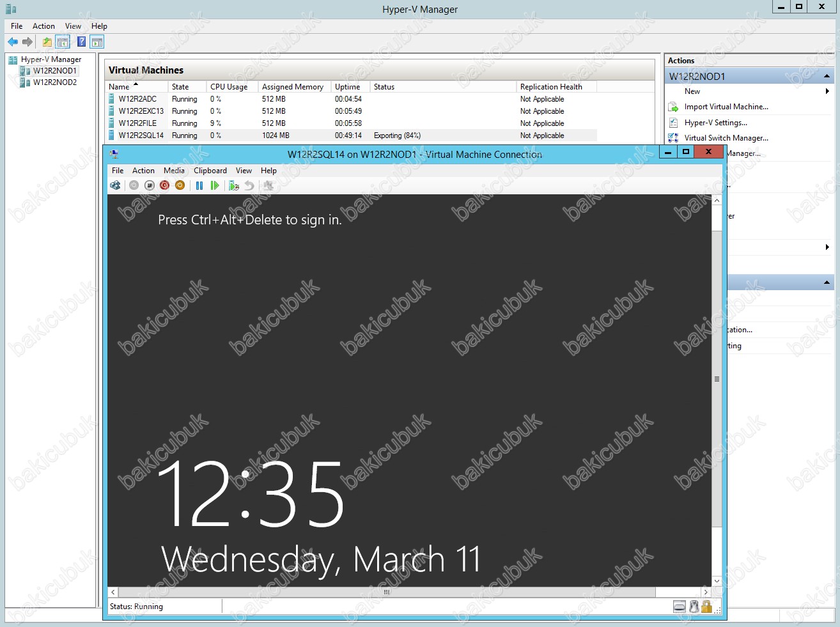840x627 pixels.
Task: Click the Hyper-V Settings icon in Actions pane
Action: (673, 123)
